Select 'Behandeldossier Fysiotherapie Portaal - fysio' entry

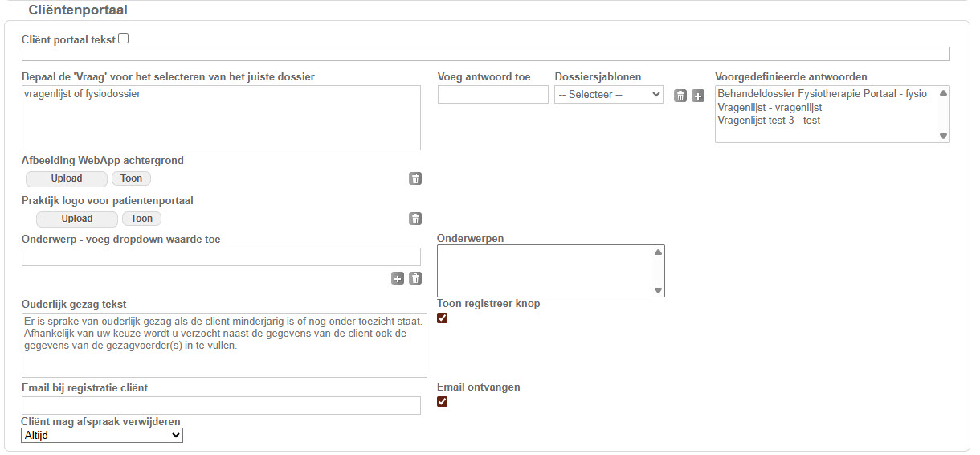point(822,94)
